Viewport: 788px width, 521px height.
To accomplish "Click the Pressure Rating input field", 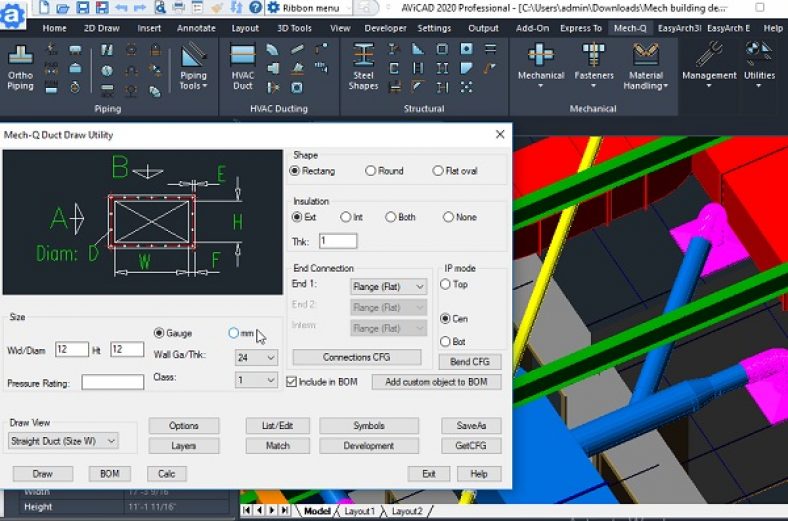I will coord(112,382).
